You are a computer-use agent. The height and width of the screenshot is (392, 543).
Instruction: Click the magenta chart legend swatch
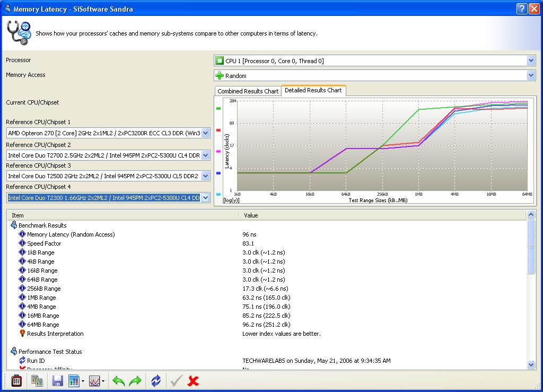point(218,151)
